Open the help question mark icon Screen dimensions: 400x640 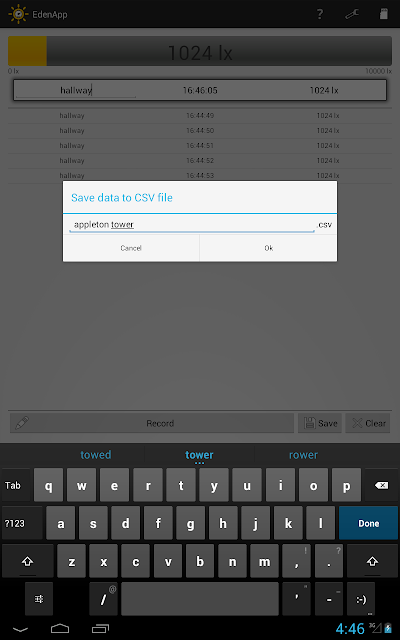(x=320, y=14)
